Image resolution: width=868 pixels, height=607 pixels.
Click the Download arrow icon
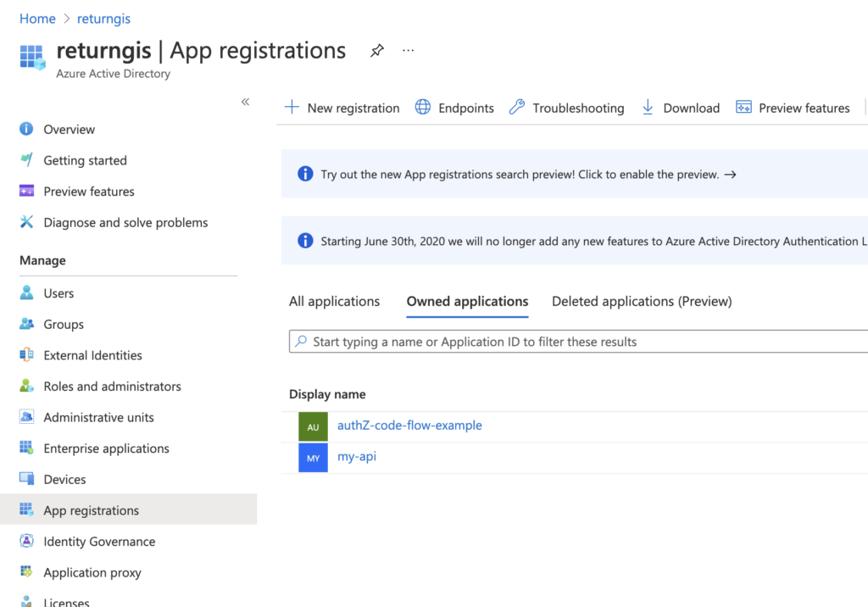648,107
